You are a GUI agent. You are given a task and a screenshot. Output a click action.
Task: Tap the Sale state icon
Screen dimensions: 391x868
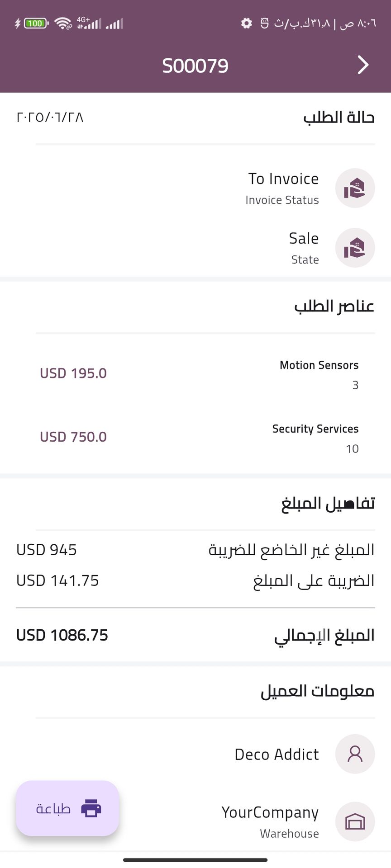pyautogui.click(x=355, y=248)
